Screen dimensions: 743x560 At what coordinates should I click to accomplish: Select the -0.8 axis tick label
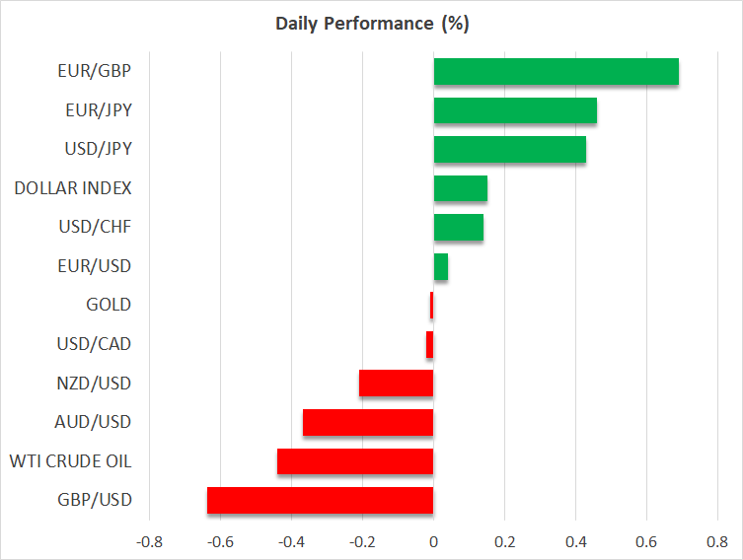point(149,541)
